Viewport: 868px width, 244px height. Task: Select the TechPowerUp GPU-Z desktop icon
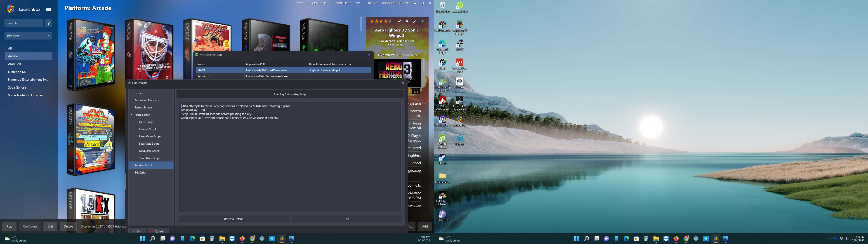tap(442, 84)
